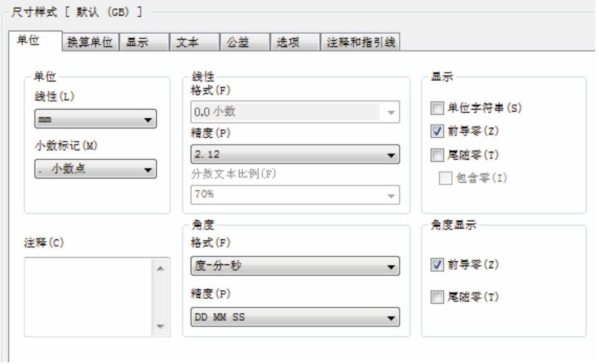Enable linear 尾随零 checkbox
Screen dimensions: 599x364
coord(437,155)
